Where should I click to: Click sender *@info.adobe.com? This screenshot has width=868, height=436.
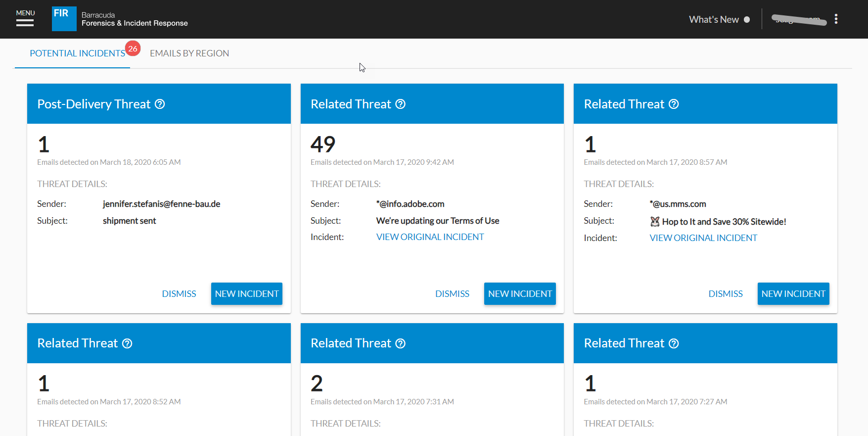[410, 204]
